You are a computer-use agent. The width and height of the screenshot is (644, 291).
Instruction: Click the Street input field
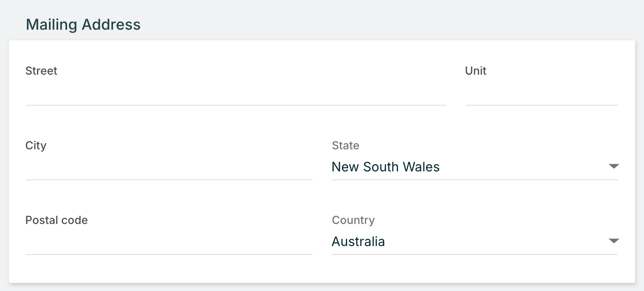[236, 93]
